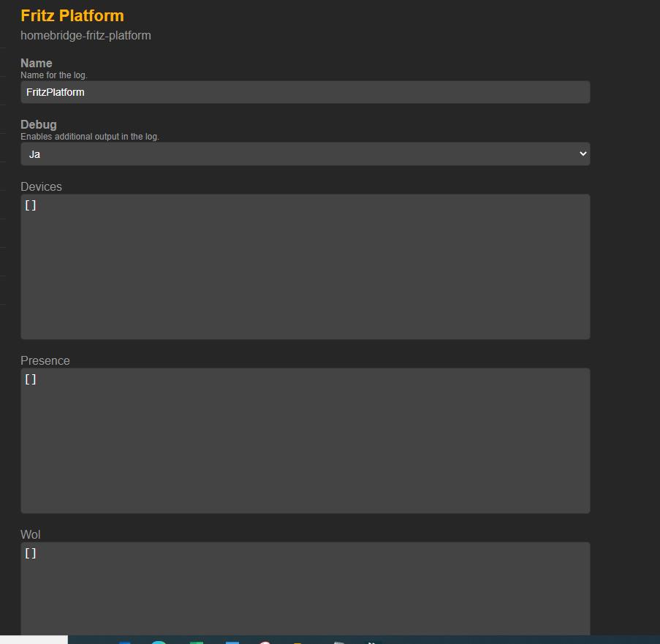Open the green taskbar icon
Screen dimensions: 660x644
pyautogui.click(x=196, y=642)
